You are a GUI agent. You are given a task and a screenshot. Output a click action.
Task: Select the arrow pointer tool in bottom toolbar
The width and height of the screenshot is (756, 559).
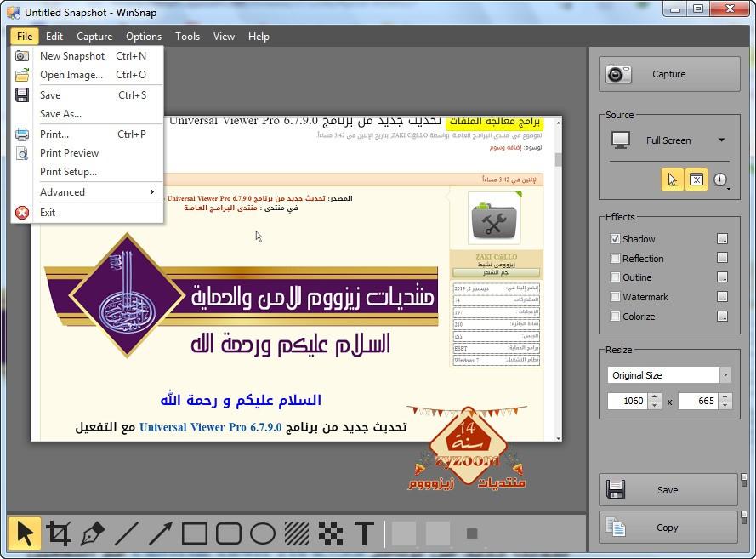pos(25,533)
